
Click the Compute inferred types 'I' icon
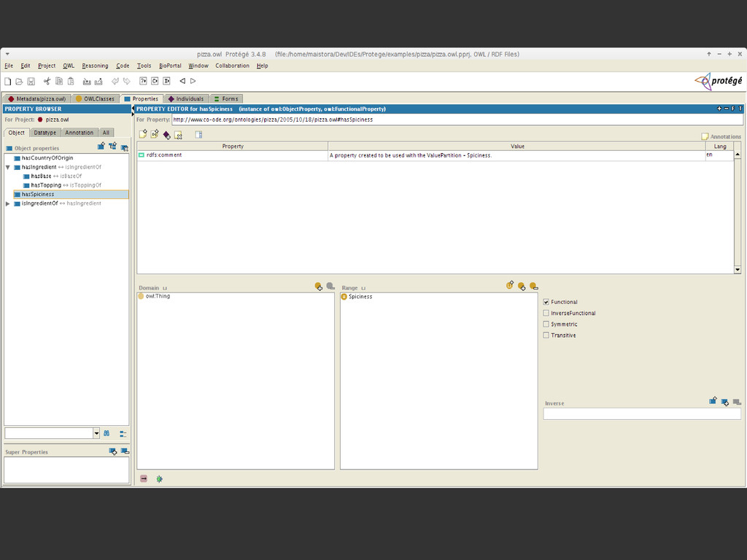(167, 82)
